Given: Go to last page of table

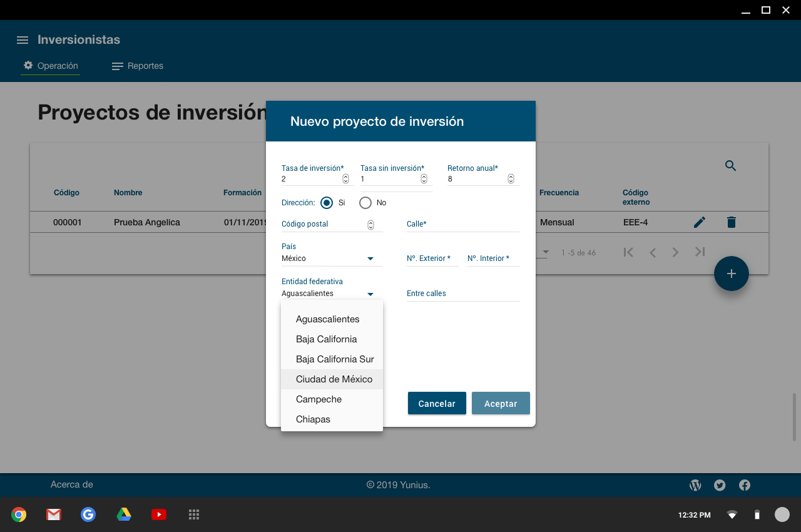Looking at the screenshot, I should (700, 252).
